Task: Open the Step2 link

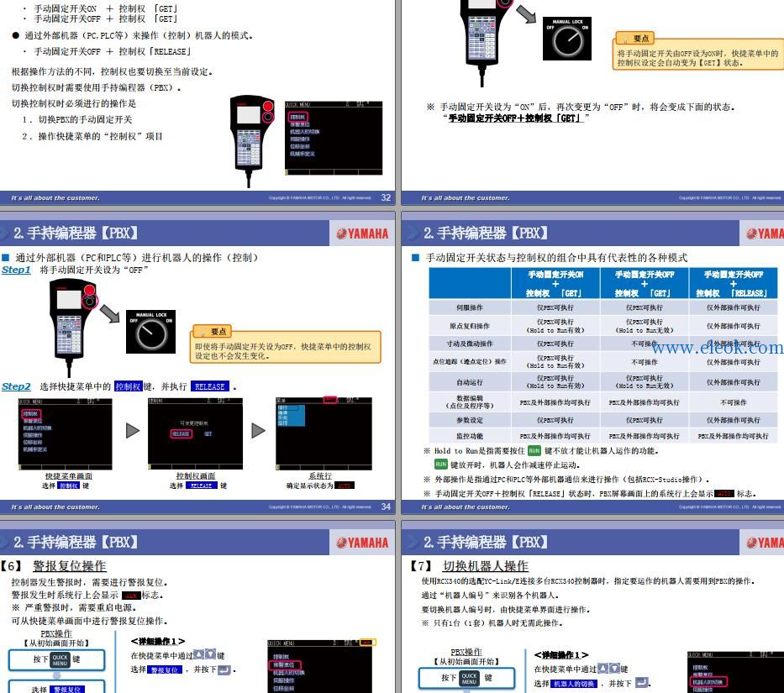Action: coord(16,386)
